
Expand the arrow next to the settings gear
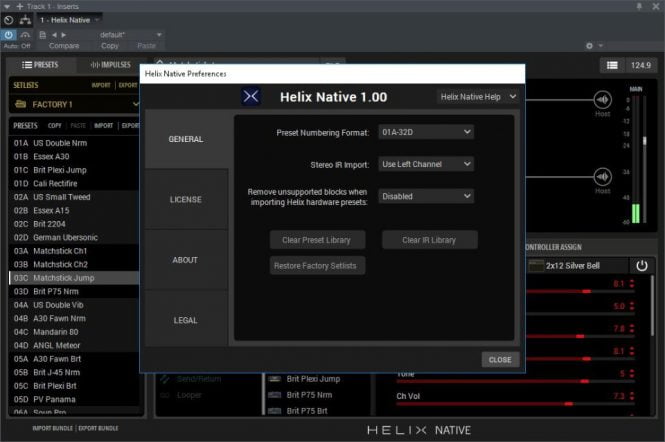pos(601,45)
